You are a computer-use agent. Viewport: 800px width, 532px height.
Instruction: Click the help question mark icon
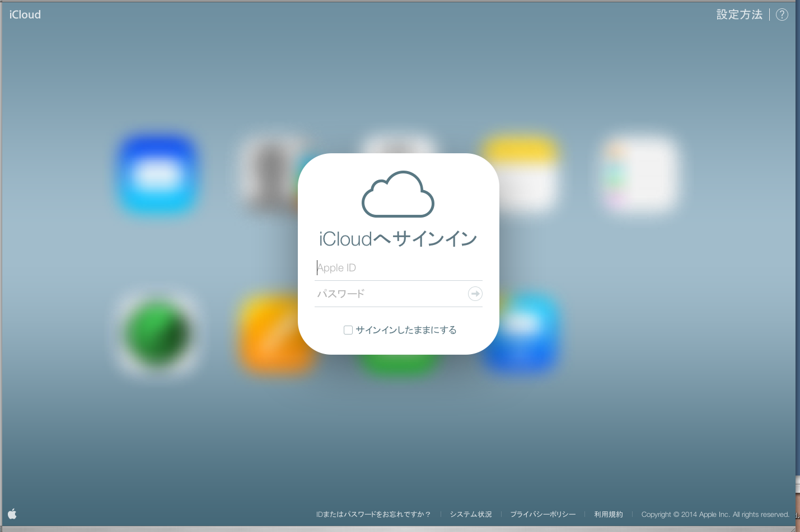[x=782, y=15]
